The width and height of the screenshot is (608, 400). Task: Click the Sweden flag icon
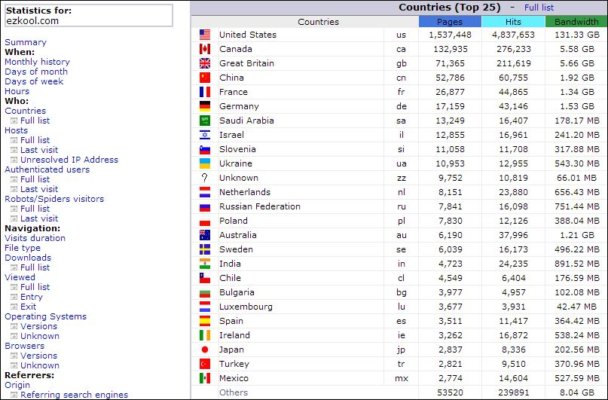click(x=205, y=249)
